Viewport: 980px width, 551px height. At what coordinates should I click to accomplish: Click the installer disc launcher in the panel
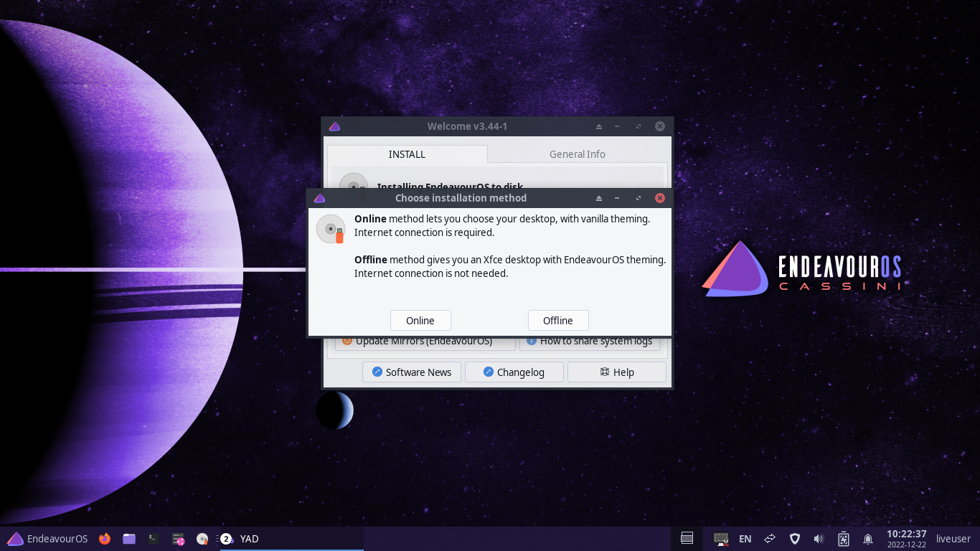click(202, 539)
